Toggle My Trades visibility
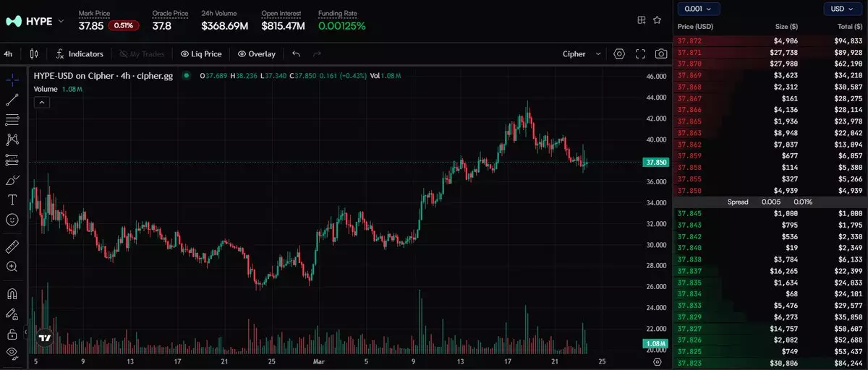The height and width of the screenshot is (370, 868). (x=142, y=53)
